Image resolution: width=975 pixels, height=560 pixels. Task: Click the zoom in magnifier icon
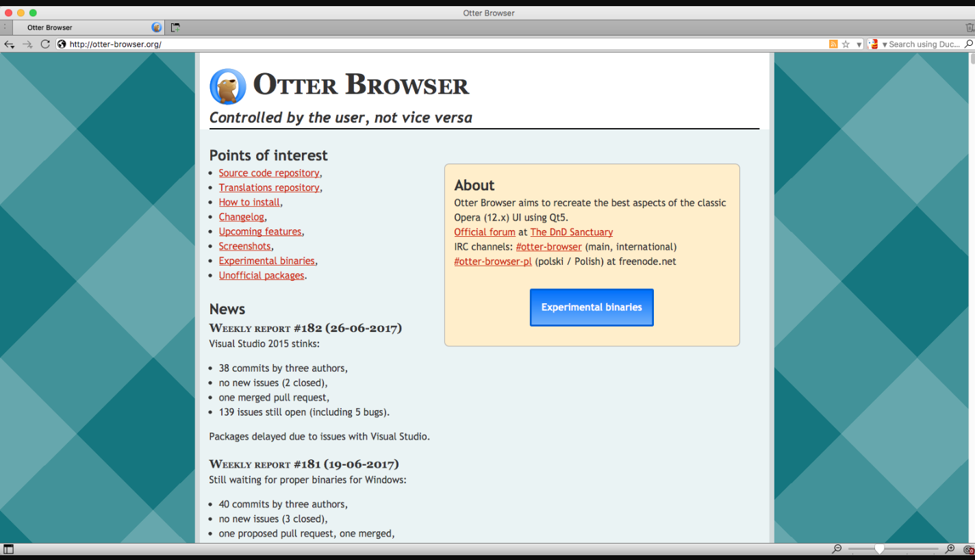click(950, 549)
